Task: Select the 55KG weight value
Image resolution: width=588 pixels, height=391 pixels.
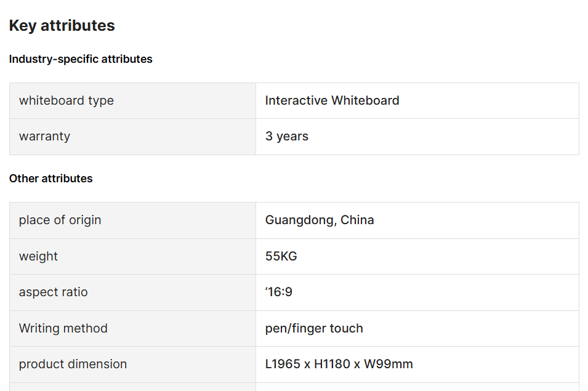Action: [281, 256]
